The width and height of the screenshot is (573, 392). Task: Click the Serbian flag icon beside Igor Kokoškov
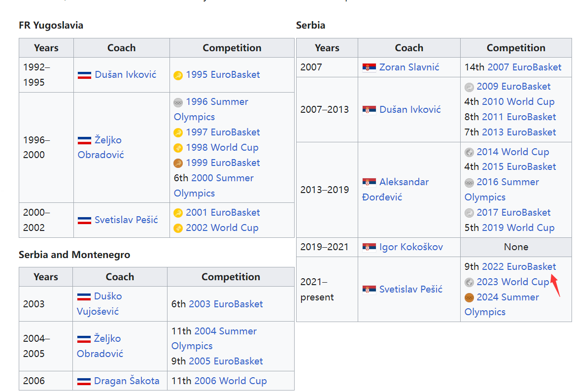(369, 247)
